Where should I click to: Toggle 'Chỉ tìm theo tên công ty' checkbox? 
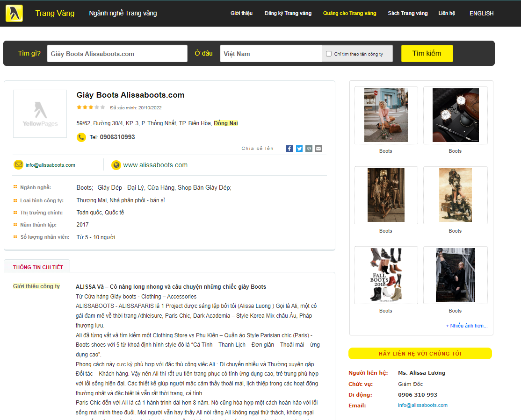click(329, 54)
